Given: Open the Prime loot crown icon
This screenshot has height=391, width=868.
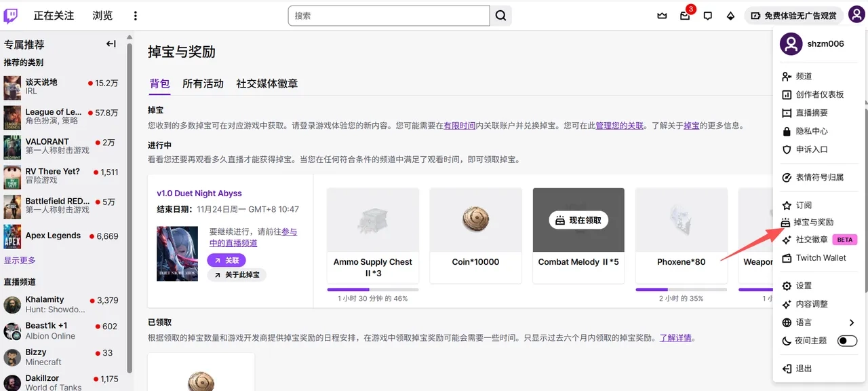Looking at the screenshot, I should (x=662, y=16).
